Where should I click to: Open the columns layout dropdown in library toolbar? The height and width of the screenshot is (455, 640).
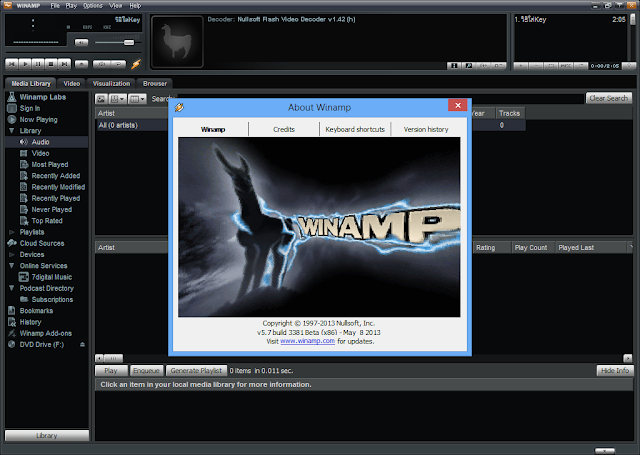pos(137,99)
